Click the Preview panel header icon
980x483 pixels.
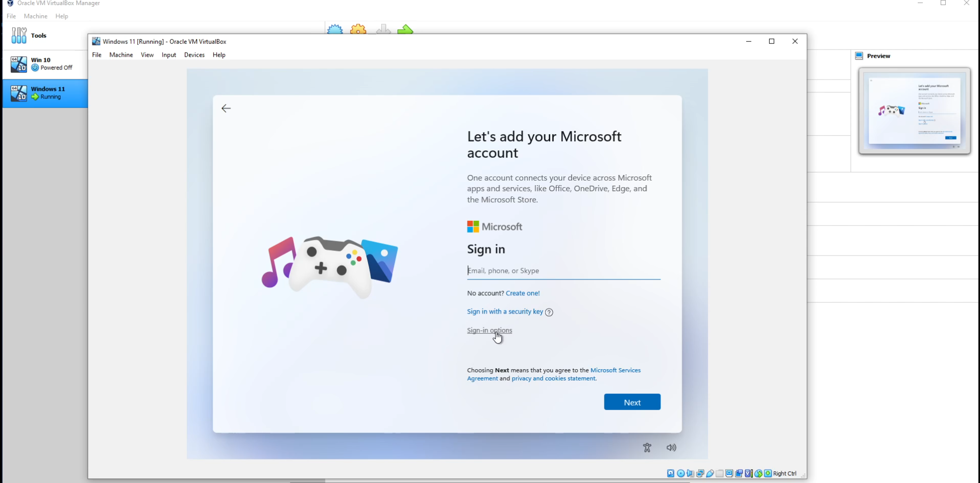coord(859,56)
